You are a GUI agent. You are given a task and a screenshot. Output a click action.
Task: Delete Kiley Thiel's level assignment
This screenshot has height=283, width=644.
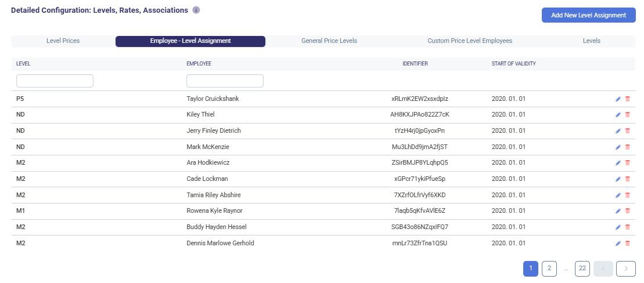click(x=627, y=115)
